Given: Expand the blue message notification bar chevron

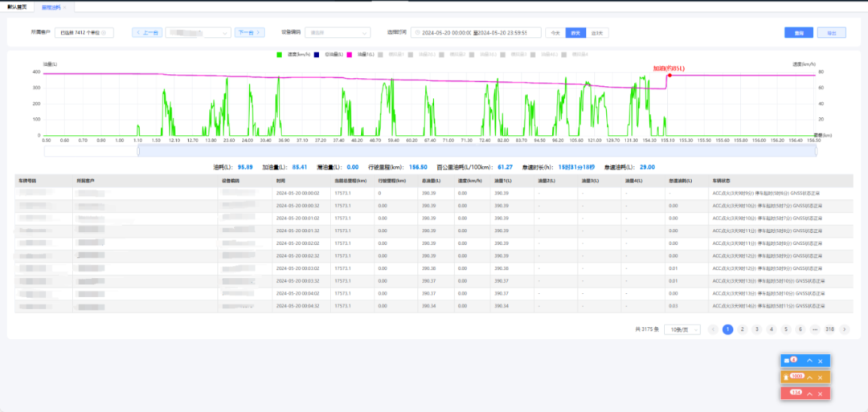Looking at the screenshot, I should [809, 361].
